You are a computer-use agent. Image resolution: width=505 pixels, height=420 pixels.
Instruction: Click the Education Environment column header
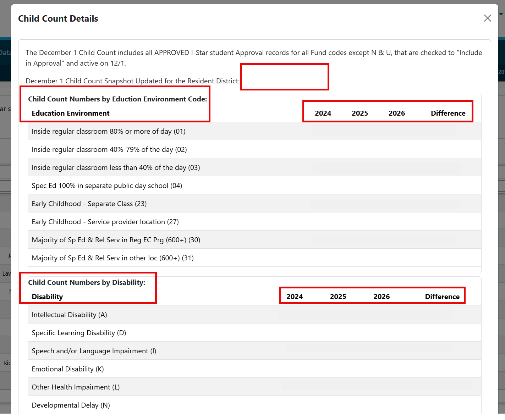[x=71, y=113]
